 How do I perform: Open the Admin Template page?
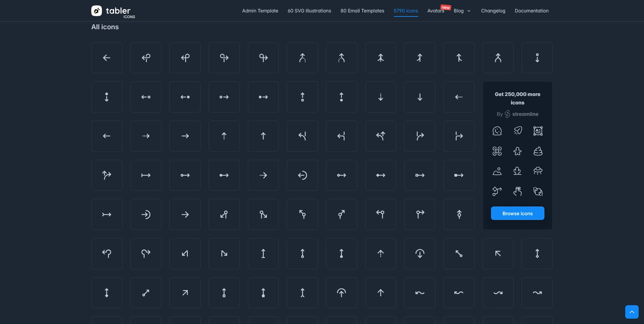[260, 11]
